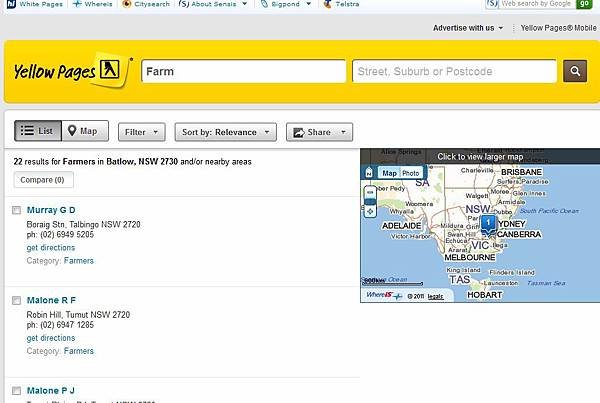Open the Murray G D listing

51,210
